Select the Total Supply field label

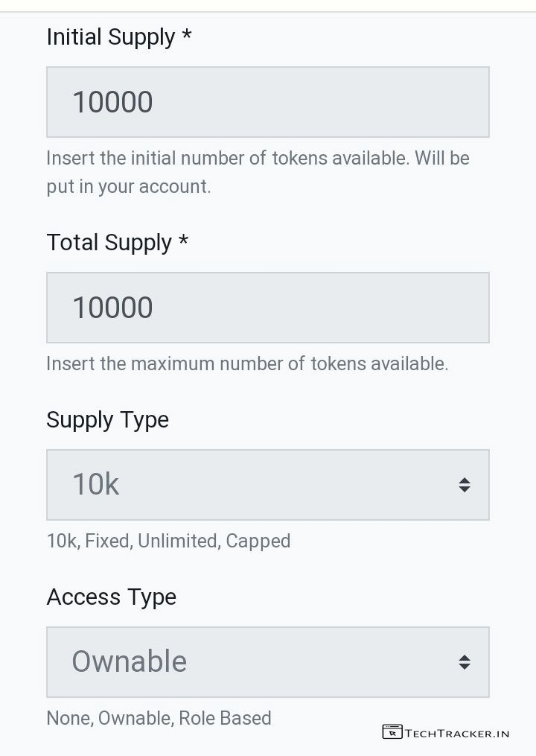pyautogui.click(x=109, y=243)
